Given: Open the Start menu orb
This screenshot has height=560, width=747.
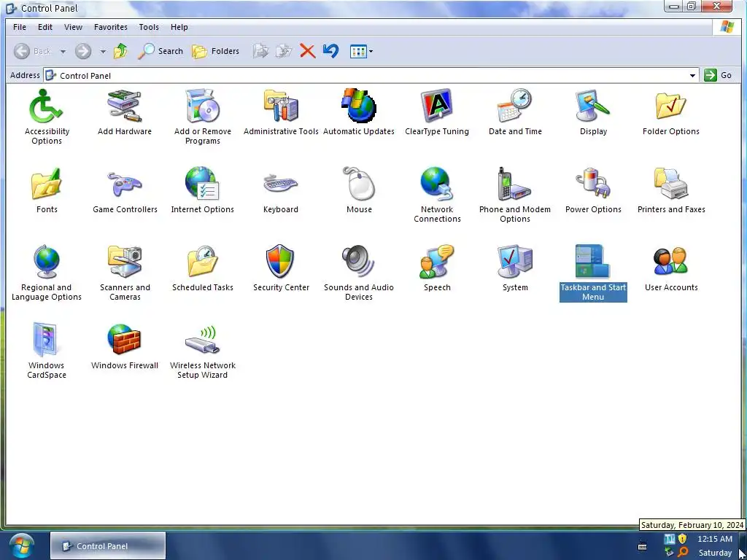Looking at the screenshot, I should (x=22, y=545).
